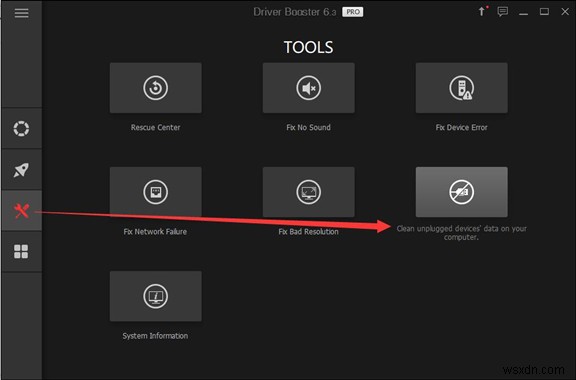Screen dimensions: 576x380
Task: Open Clean Unplugged Device Data tile
Action: [462, 192]
